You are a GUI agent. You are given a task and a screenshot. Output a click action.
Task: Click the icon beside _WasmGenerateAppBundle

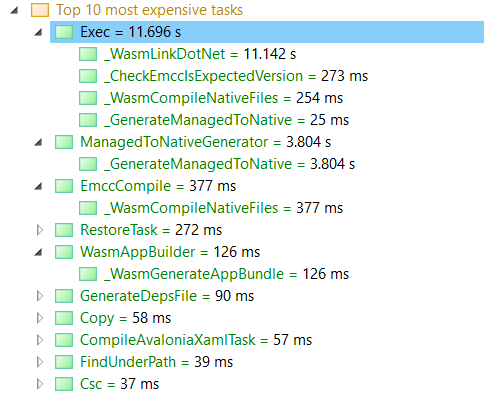(x=88, y=274)
